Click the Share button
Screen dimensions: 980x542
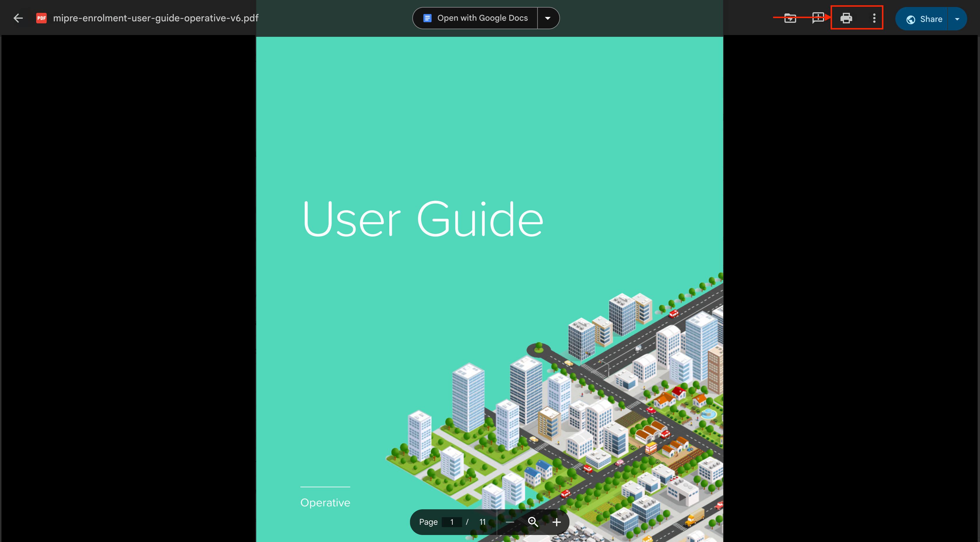pos(925,19)
